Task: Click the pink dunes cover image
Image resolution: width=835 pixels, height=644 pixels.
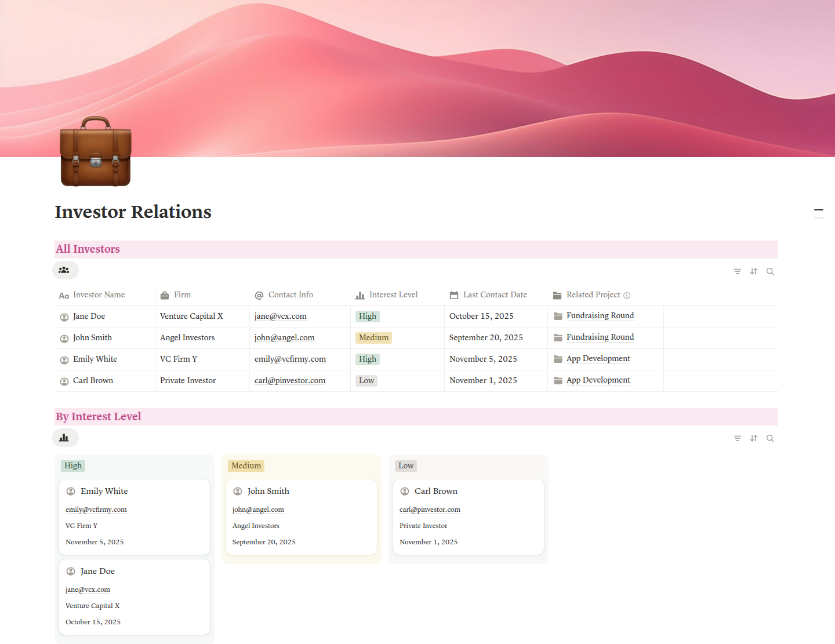Action: click(418, 78)
